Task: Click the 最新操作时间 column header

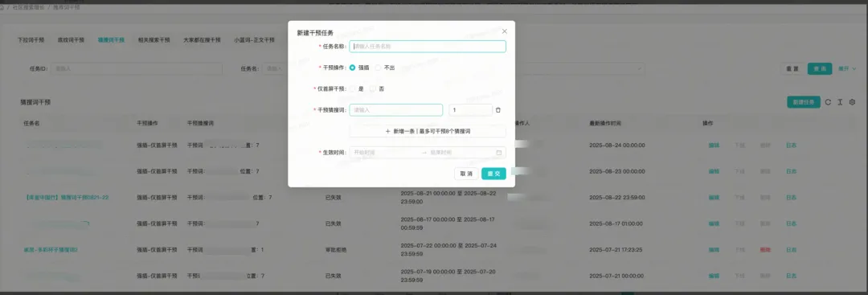Action: pyautogui.click(x=606, y=123)
